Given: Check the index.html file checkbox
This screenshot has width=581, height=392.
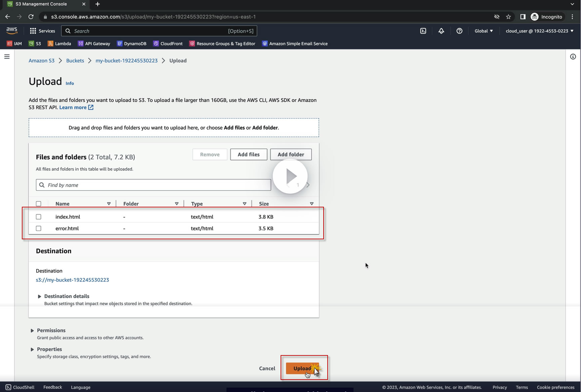Looking at the screenshot, I should point(39,217).
